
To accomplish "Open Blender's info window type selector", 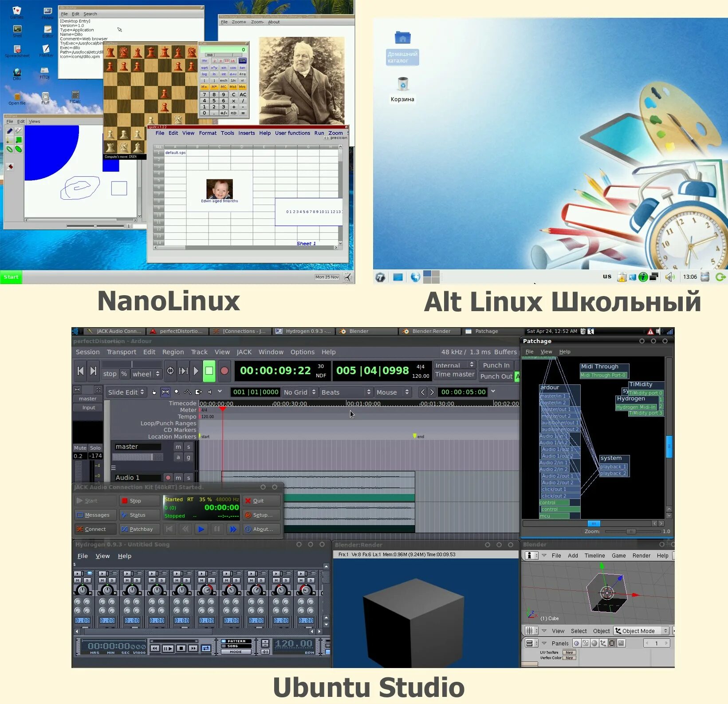I will (x=531, y=555).
